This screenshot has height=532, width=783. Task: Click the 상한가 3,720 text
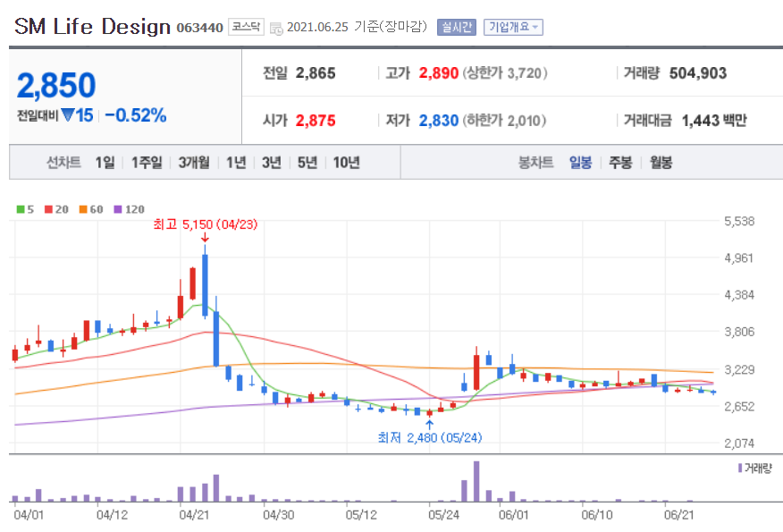(x=505, y=73)
